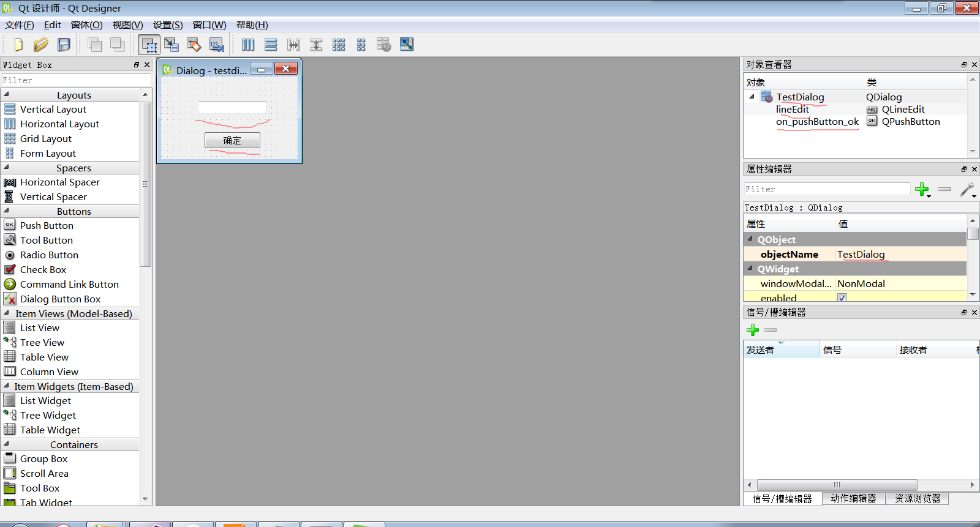Click the line edit in the Dialog form
This screenshot has width=980, height=527.
(232, 108)
